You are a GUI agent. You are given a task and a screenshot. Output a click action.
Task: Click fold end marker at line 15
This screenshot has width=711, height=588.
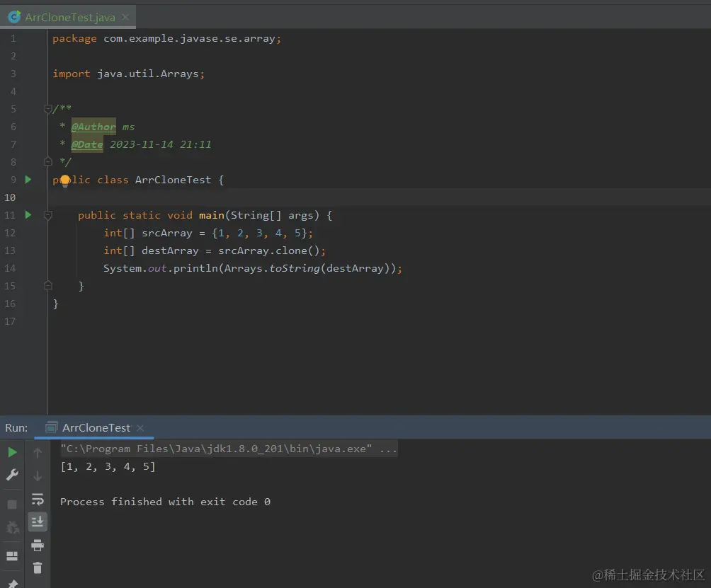[47, 286]
